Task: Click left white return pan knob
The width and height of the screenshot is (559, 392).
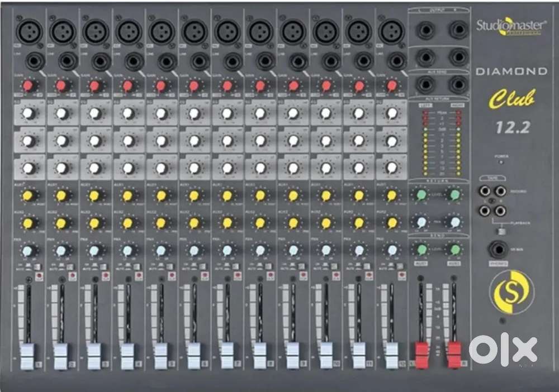Action: pyautogui.click(x=421, y=222)
